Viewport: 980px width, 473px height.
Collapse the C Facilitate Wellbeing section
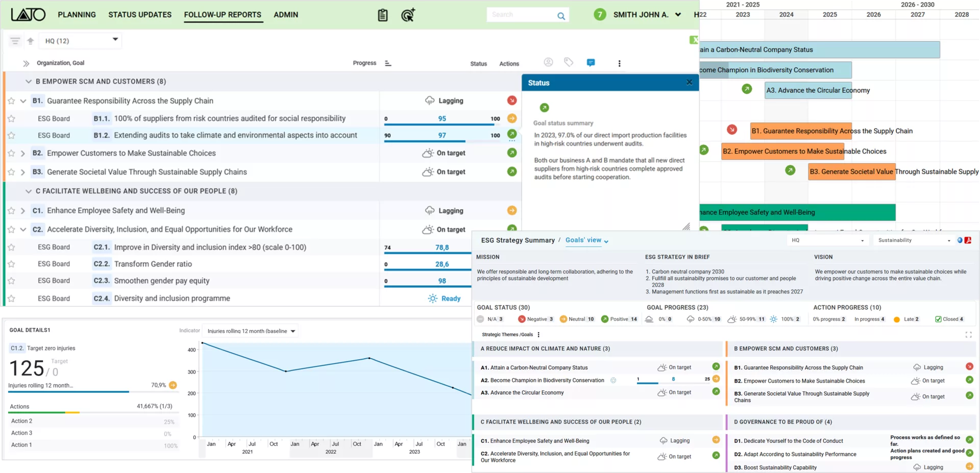coord(29,191)
